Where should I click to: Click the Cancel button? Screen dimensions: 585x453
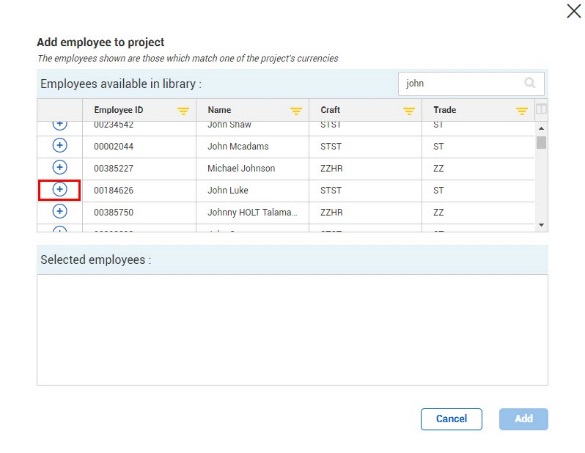[x=451, y=419]
